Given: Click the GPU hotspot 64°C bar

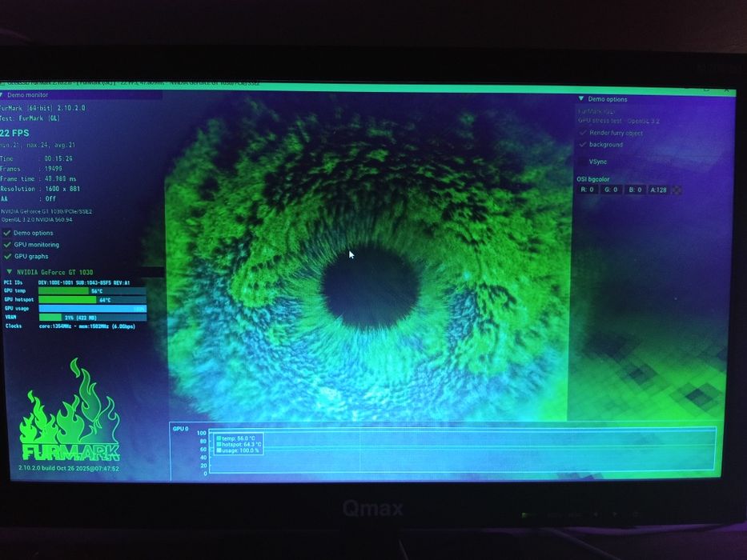Looking at the screenshot, I should (x=92, y=299).
